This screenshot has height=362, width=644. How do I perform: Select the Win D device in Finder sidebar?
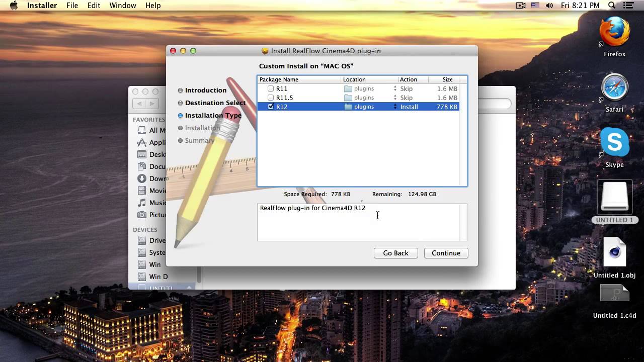152,277
